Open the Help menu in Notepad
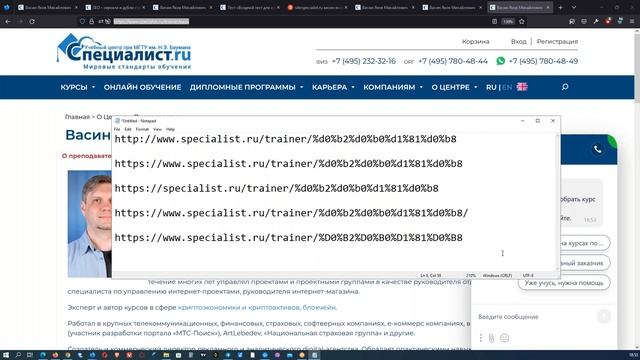Screen dimensions: 640x360 tap(170, 129)
